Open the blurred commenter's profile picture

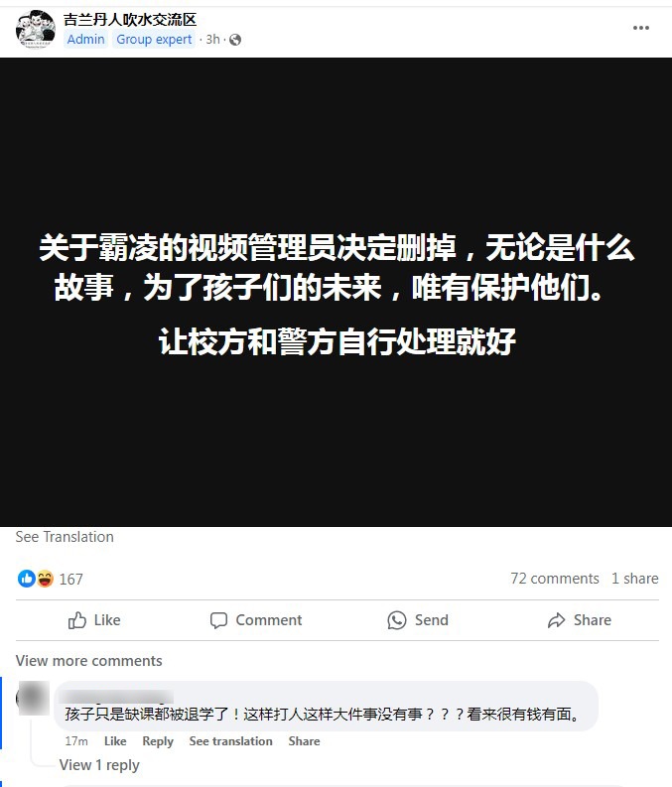33,698
